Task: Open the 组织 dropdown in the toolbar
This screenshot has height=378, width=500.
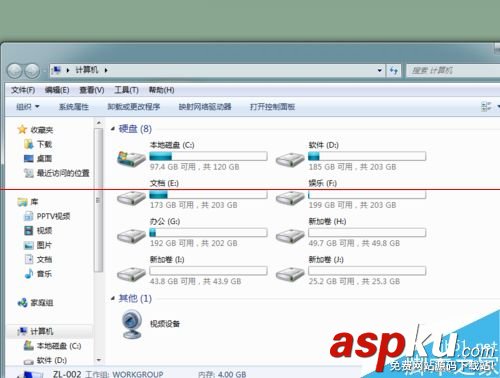Action: click(x=28, y=107)
